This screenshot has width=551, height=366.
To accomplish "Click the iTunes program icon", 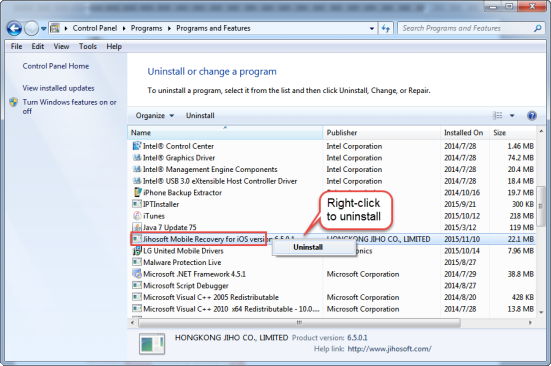I will [x=137, y=216].
